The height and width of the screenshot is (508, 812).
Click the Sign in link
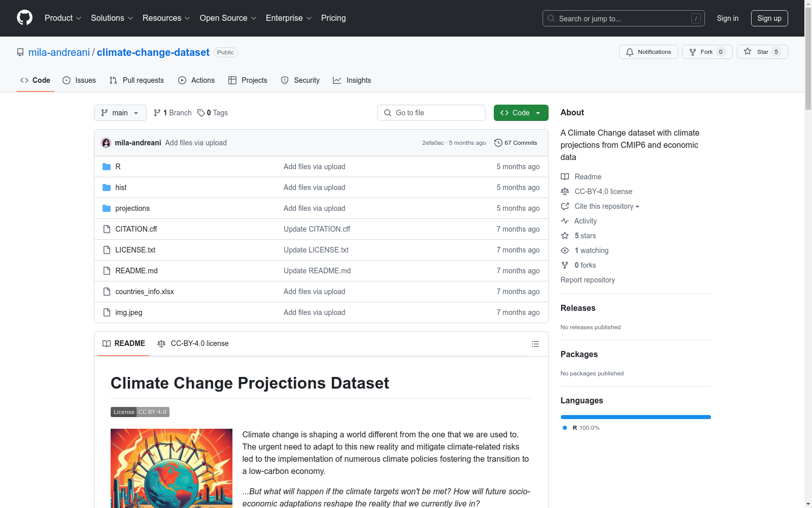coord(728,18)
